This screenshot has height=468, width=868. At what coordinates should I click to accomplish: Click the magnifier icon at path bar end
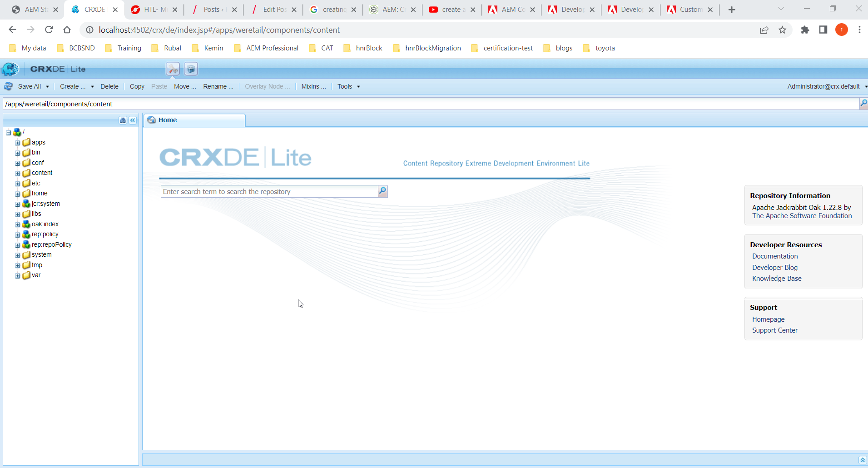pos(863,104)
